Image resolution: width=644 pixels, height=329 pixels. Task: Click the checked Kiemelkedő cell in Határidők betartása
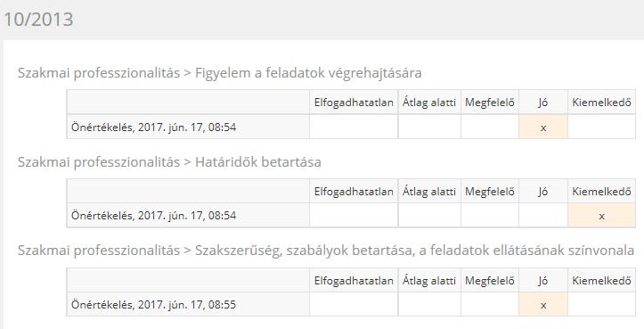tap(601, 216)
